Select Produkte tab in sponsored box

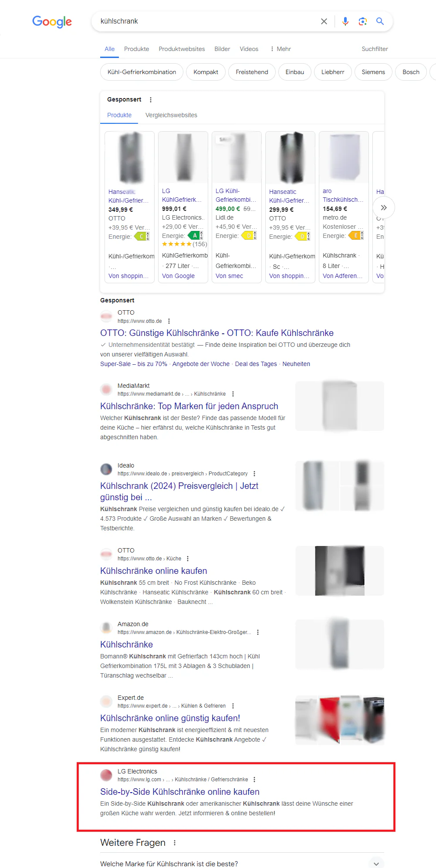tap(119, 115)
